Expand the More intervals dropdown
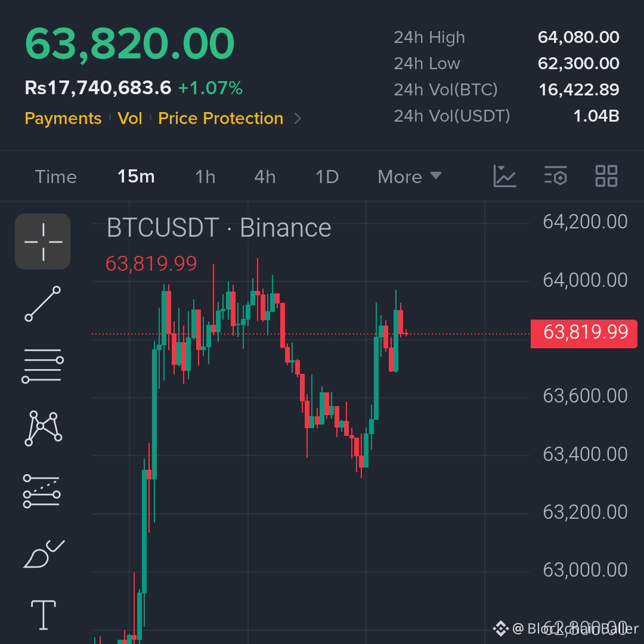644x644 pixels. tap(410, 177)
